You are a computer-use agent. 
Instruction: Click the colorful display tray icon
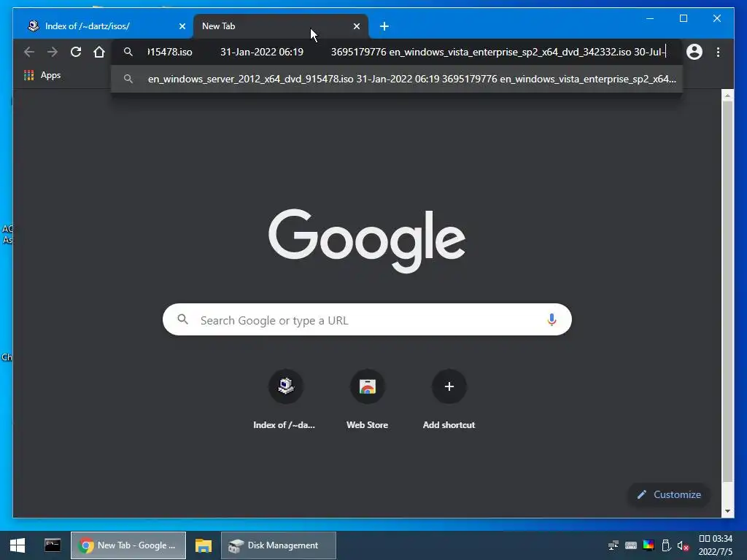coord(649,545)
